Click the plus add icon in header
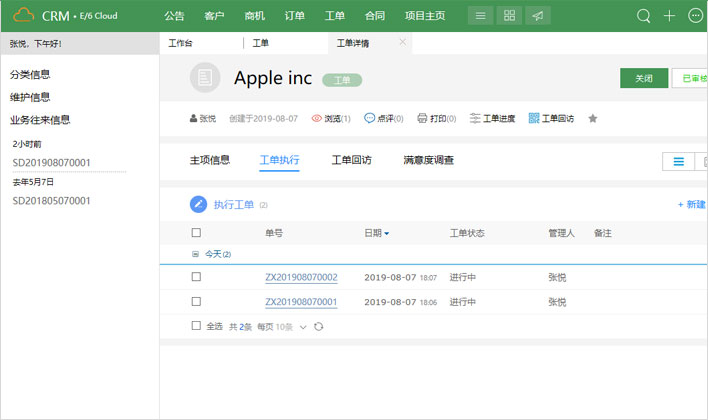 coord(670,16)
